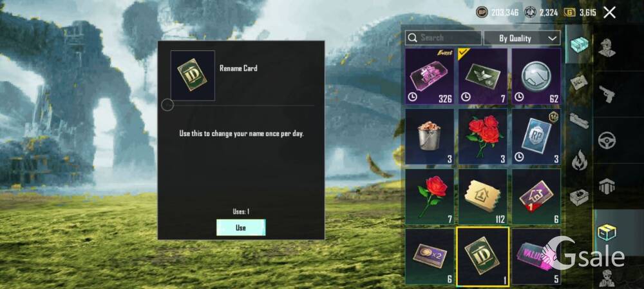Select the popcorn bucket item
644x289 pixels.
[x=430, y=137]
